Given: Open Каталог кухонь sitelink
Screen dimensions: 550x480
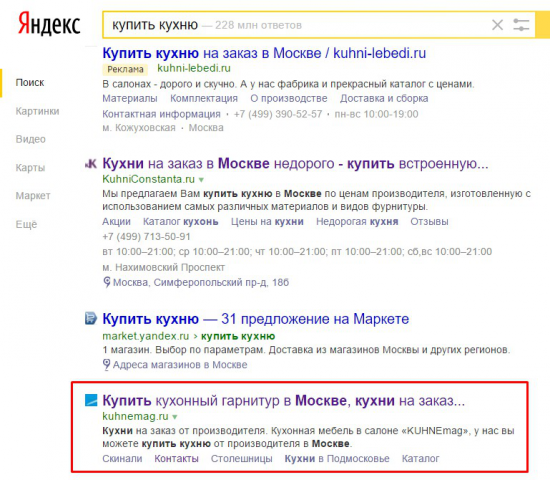Looking at the screenshot, I should (181, 222).
